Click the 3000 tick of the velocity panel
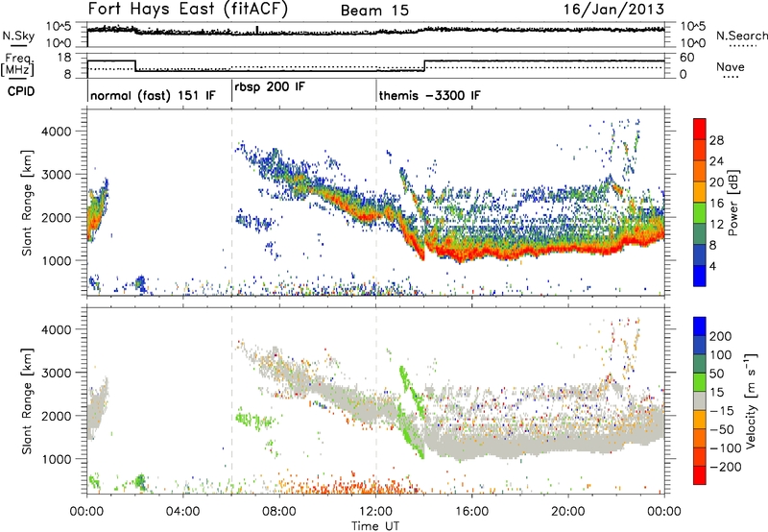This screenshot has width=768, height=532. [x=57, y=373]
